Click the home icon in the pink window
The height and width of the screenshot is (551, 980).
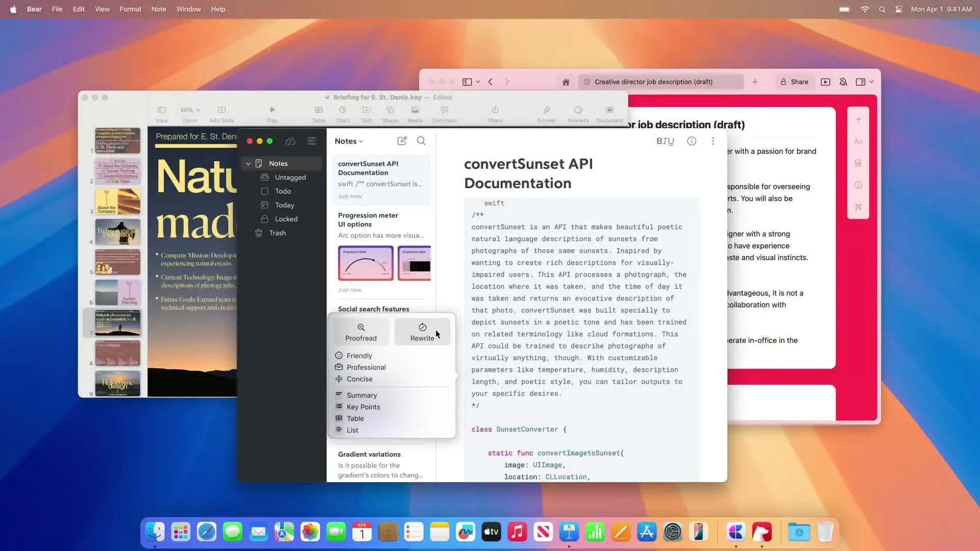(566, 82)
